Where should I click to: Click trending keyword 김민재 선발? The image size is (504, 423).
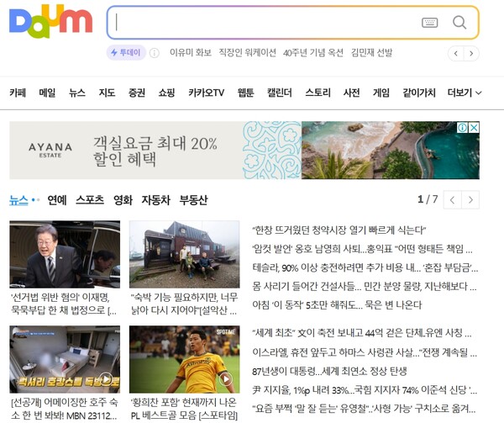[371, 52]
